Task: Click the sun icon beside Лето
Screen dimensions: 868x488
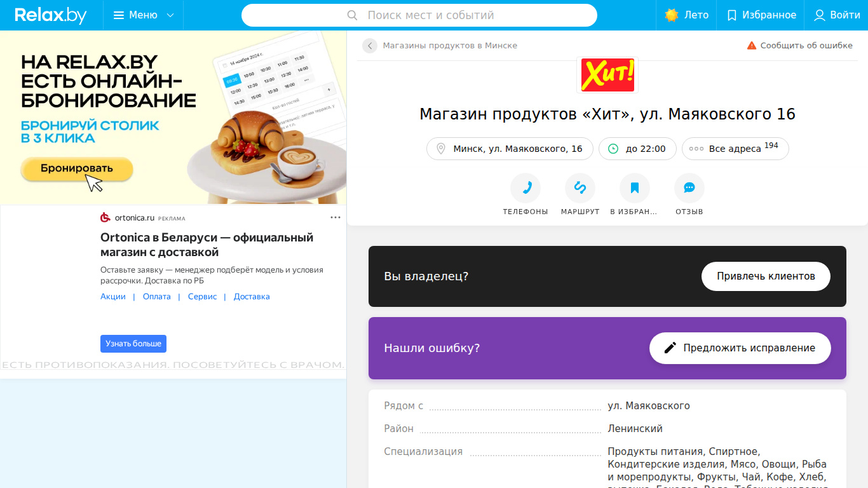Action: click(672, 15)
